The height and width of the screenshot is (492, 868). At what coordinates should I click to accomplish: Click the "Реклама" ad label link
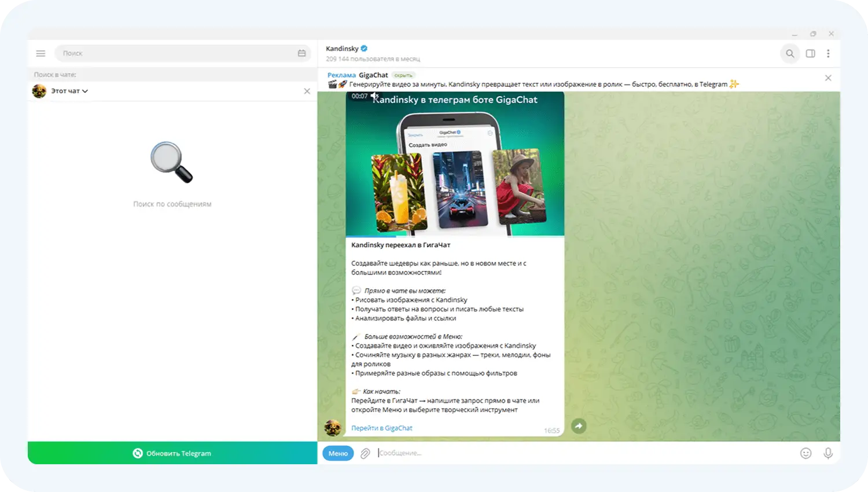click(x=341, y=75)
